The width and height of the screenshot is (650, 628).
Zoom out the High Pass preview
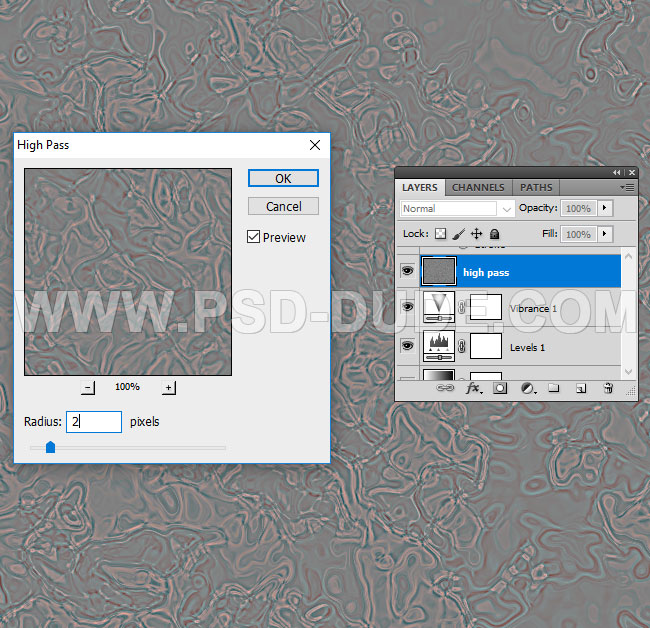[x=87, y=388]
